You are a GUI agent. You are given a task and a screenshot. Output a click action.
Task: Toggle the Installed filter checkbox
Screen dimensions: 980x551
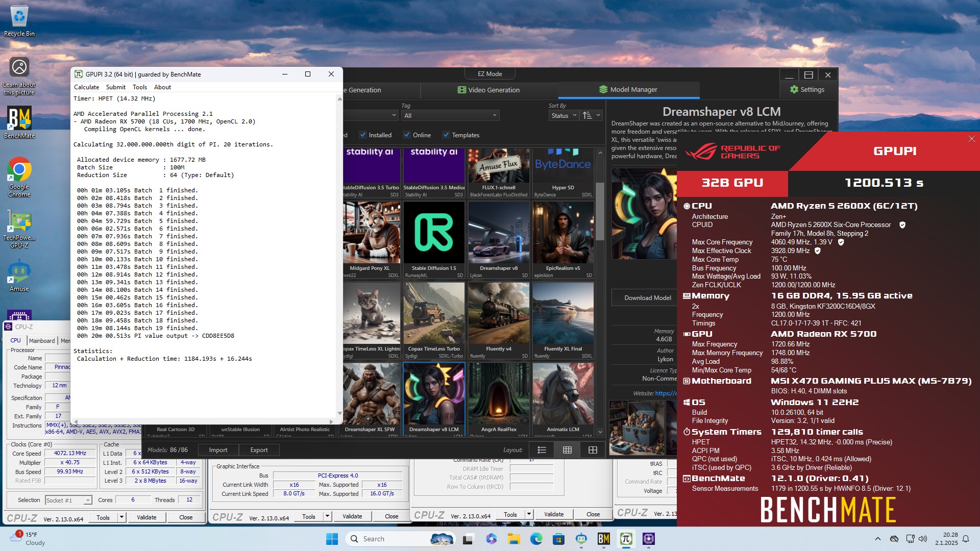coord(363,135)
